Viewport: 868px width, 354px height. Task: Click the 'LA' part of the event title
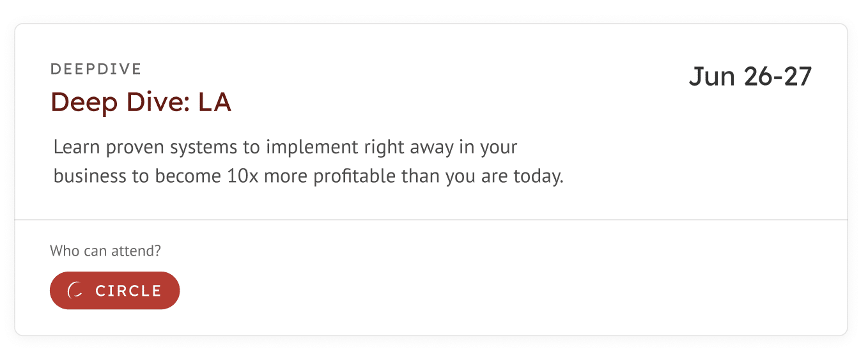pos(215,102)
